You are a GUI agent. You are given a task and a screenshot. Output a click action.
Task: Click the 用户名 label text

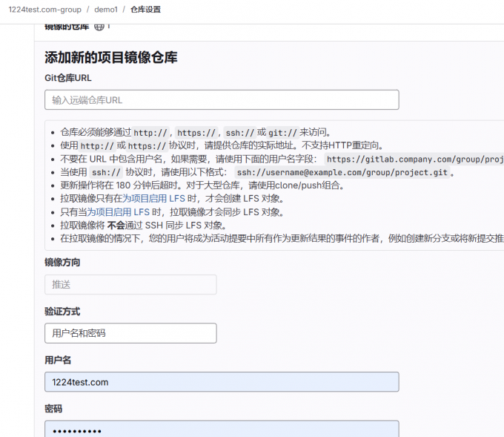pyautogui.click(x=58, y=361)
